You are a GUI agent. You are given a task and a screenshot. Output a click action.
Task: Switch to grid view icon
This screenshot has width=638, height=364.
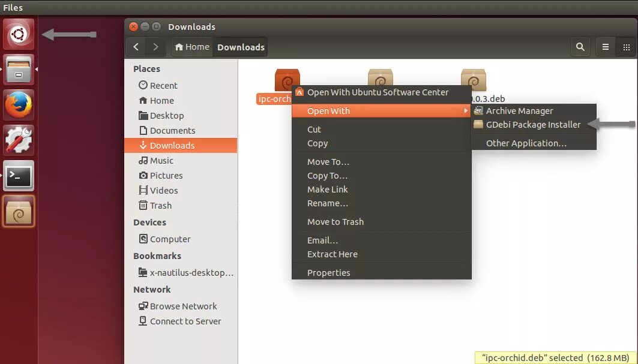pyautogui.click(x=626, y=47)
